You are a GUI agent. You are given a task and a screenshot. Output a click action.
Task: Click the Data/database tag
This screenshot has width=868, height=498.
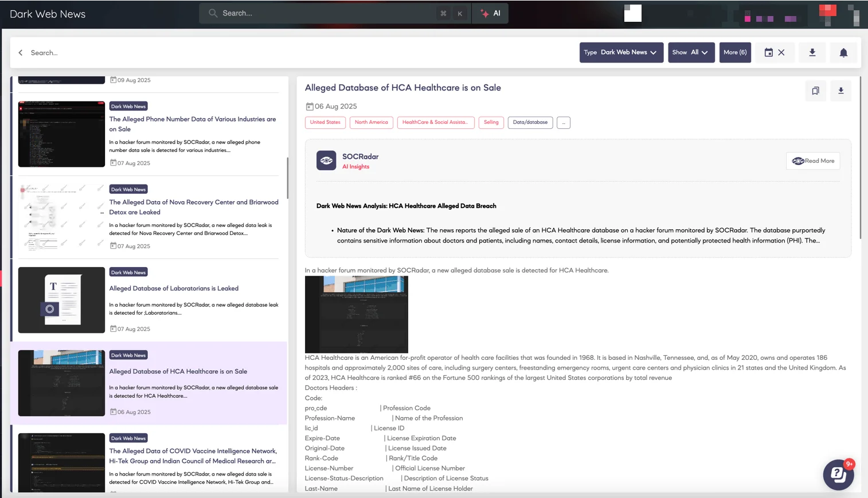(530, 123)
